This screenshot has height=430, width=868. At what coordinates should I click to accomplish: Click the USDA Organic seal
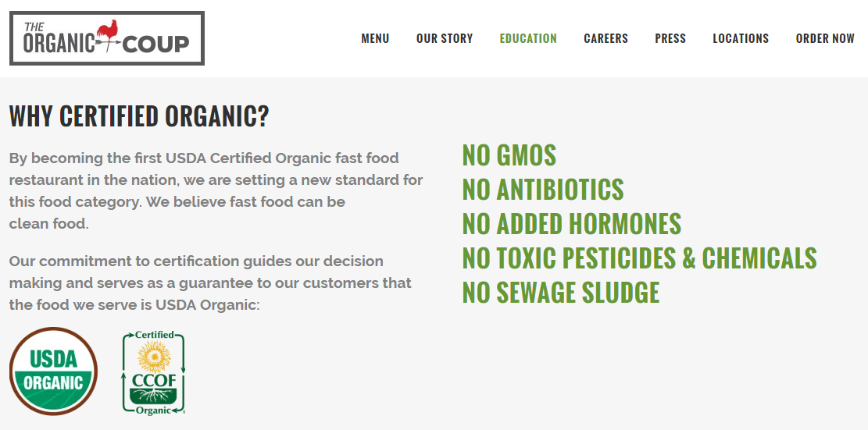53,371
